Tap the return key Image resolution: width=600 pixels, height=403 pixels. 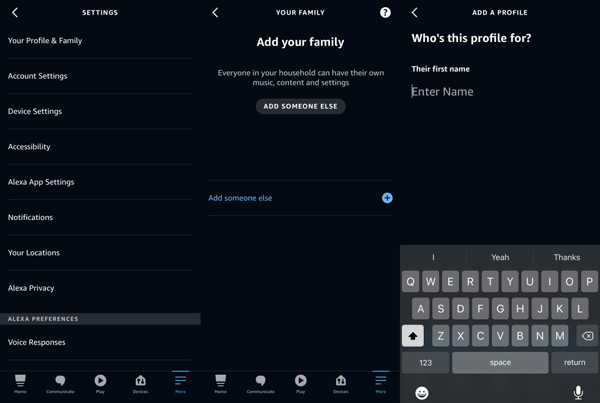click(574, 362)
